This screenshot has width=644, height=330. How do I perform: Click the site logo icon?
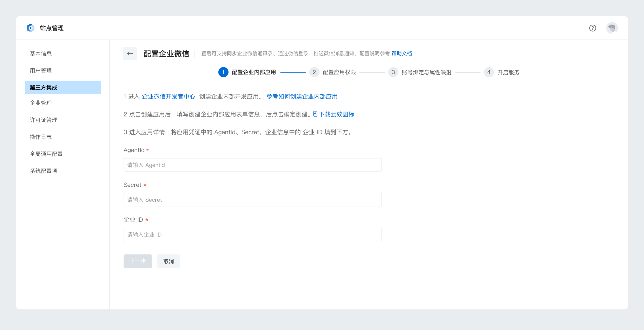click(30, 28)
